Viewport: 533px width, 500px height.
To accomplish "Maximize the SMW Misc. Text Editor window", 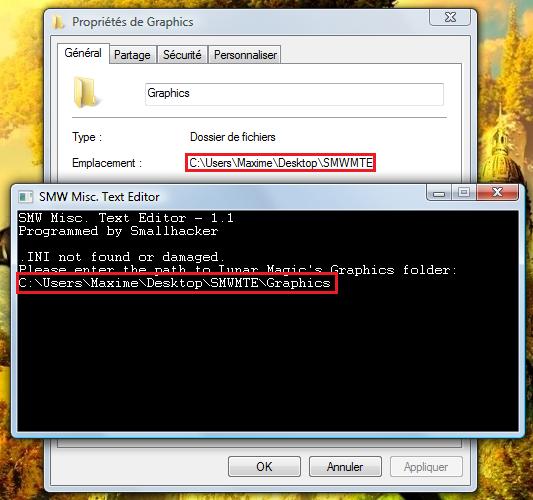I will tap(464, 193).
